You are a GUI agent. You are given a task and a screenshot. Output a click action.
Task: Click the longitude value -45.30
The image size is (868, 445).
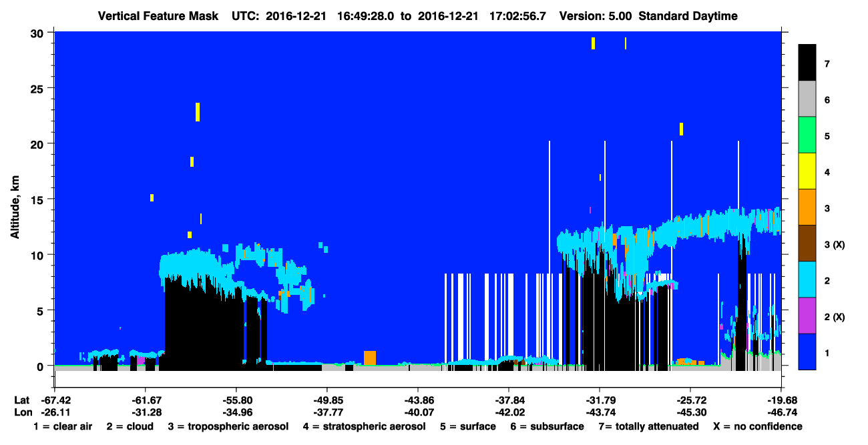[690, 412]
